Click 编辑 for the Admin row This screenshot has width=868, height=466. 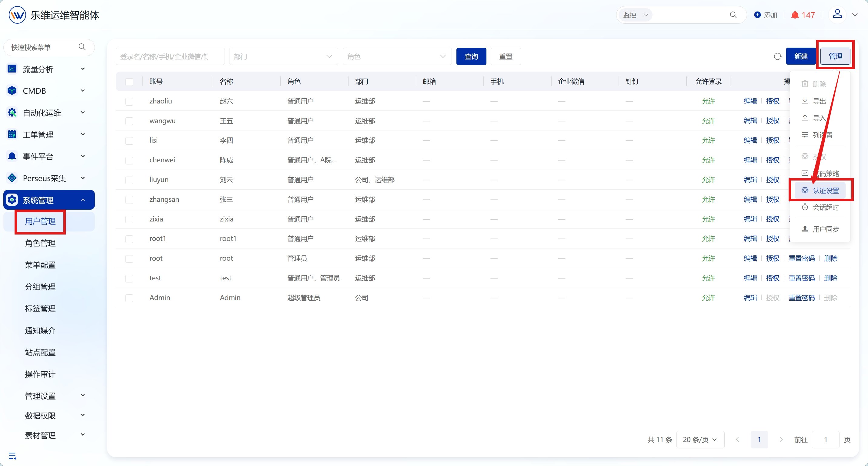pos(750,298)
